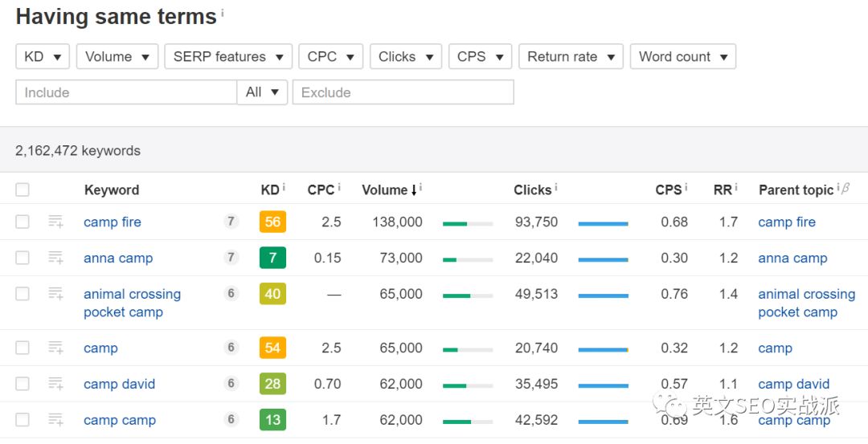Open the Word count filter menu

coord(682,56)
